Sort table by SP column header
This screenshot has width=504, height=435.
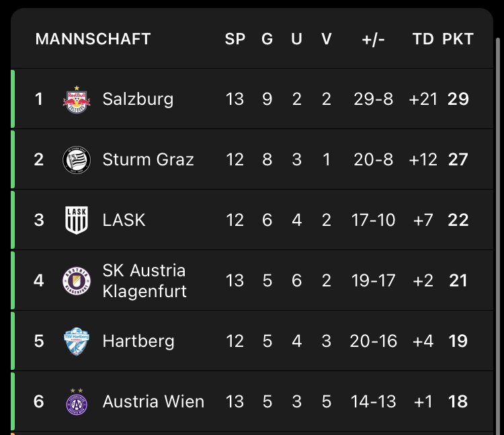235,39
